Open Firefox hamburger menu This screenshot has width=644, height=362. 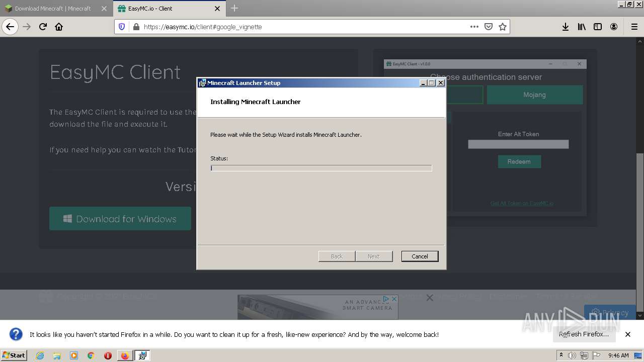pos(634,27)
